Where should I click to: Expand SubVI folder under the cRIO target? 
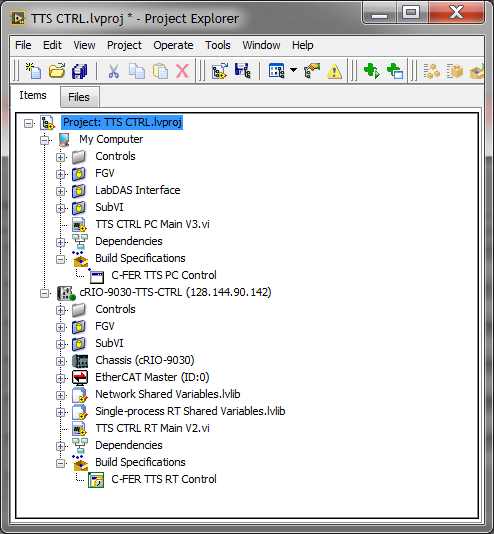[x=61, y=344]
